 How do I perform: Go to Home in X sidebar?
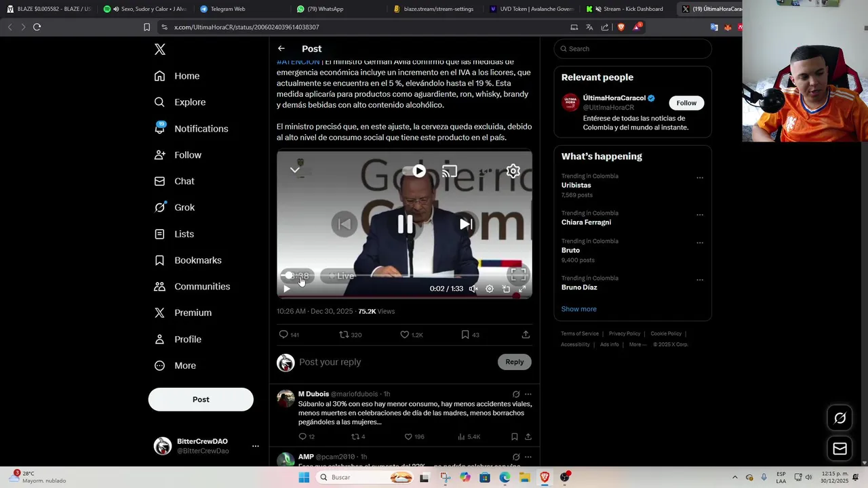pyautogui.click(x=177, y=76)
